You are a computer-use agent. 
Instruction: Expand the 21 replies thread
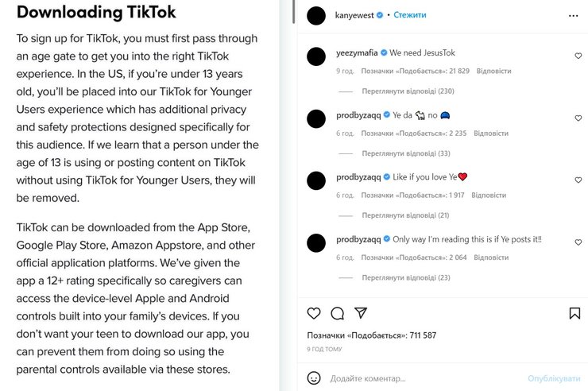[x=405, y=215]
